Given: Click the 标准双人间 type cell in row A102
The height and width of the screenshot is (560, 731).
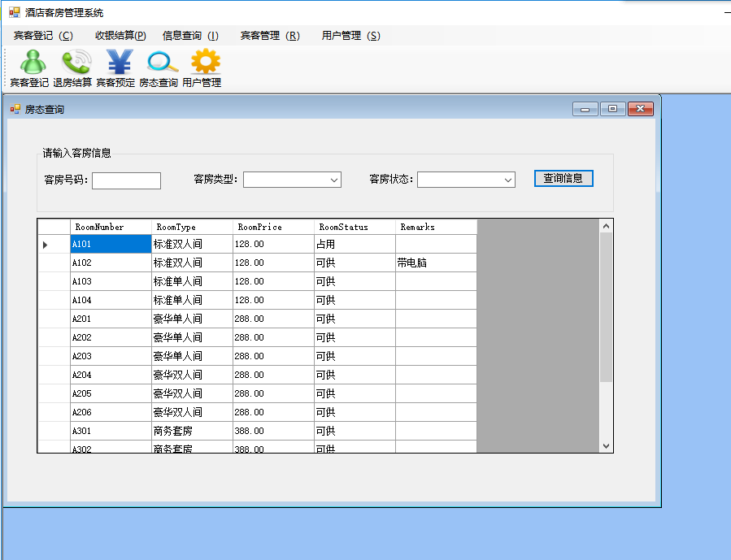Looking at the screenshot, I should pos(192,263).
